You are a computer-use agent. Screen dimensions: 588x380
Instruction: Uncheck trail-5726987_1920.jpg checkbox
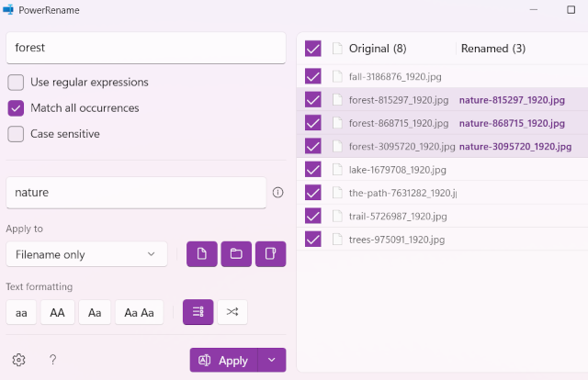coord(313,216)
